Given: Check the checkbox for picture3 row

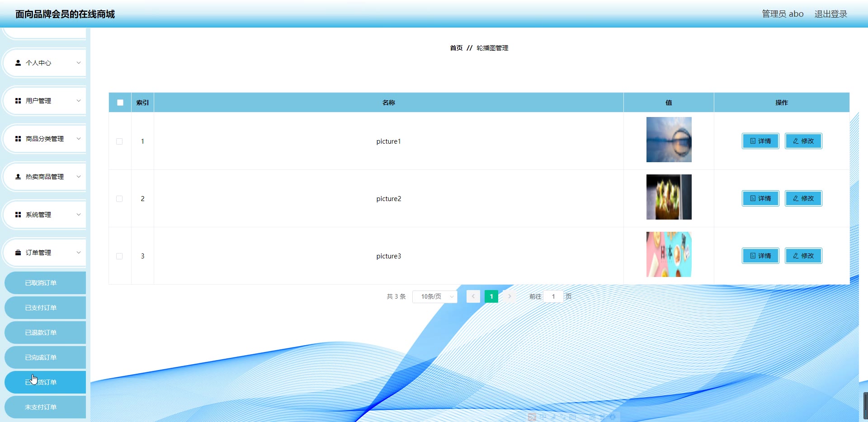Looking at the screenshot, I should pos(119,256).
